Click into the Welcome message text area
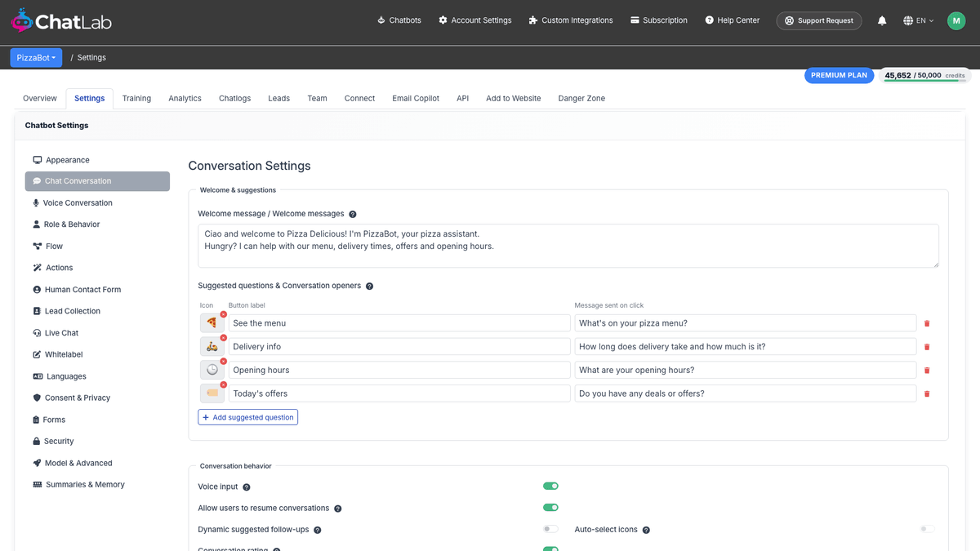This screenshot has width=980, height=551. 568,246
